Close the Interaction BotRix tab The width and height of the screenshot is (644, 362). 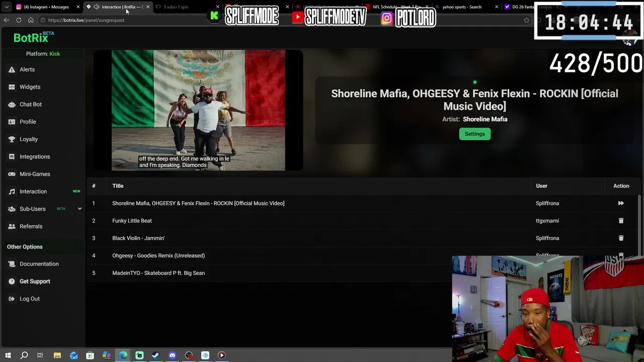click(148, 7)
